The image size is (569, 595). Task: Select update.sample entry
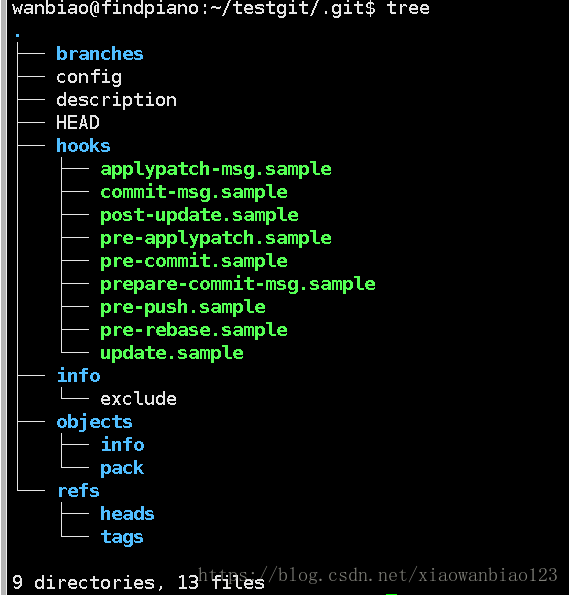172,354
